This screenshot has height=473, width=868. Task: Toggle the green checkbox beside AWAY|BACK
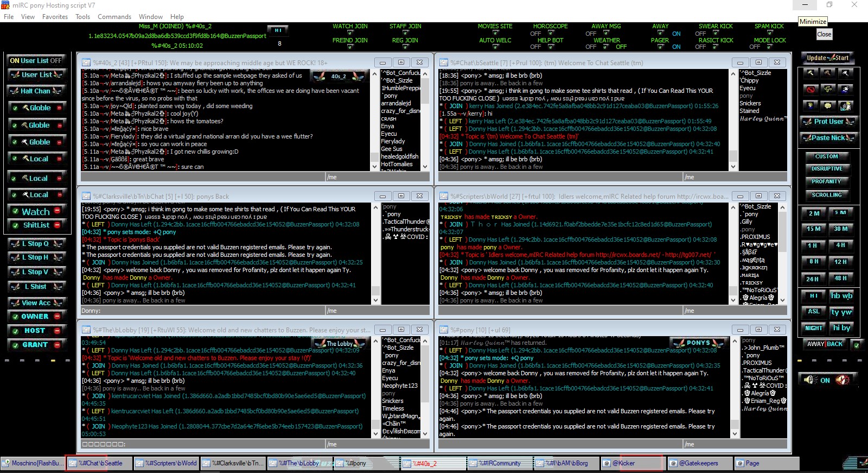[x=856, y=344]
